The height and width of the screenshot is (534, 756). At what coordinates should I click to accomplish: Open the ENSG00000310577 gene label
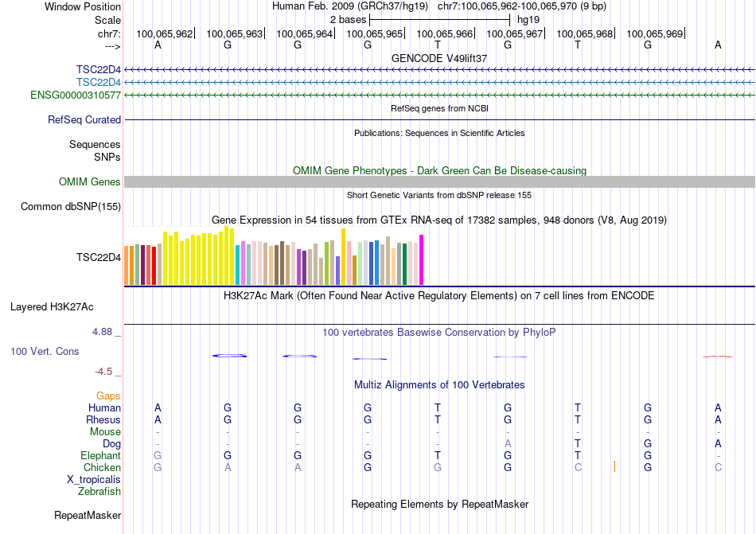click(76, 95)
